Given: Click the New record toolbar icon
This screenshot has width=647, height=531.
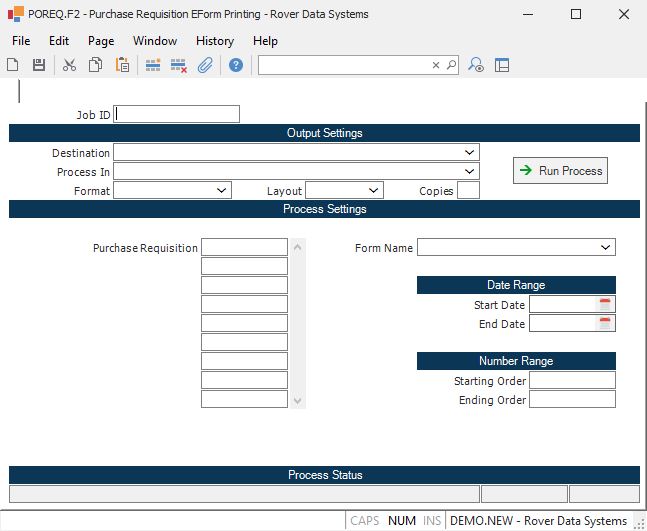Looking at the screenshot, I should [13, 65].
